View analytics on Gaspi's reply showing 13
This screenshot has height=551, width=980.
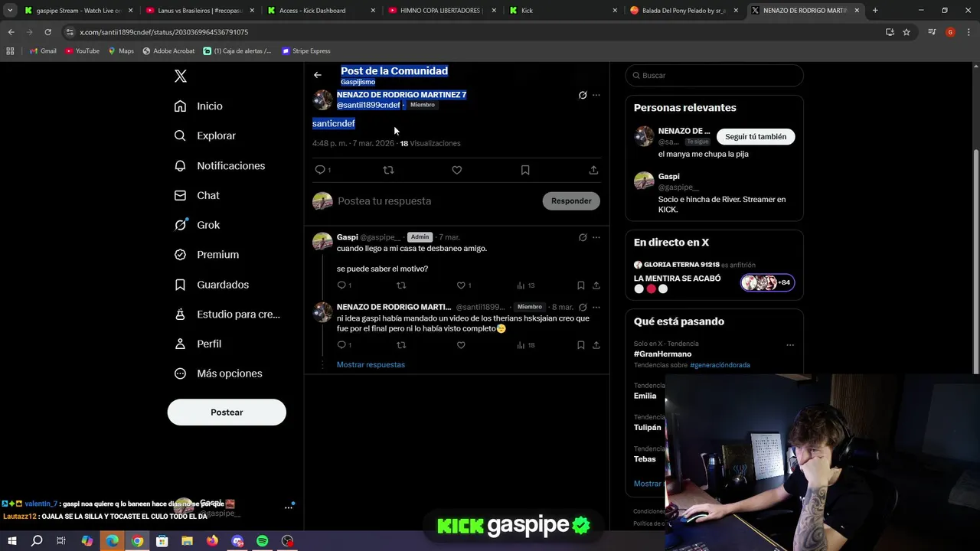pyautogui.click(x=525, y=285)
